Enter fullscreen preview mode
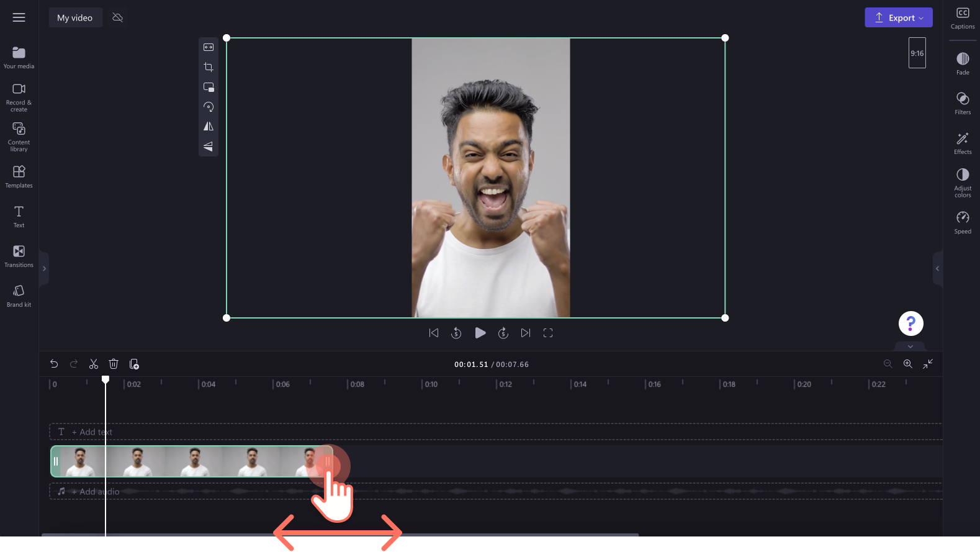The height and width of the screenshot is (552, 980). click(548, 333)
